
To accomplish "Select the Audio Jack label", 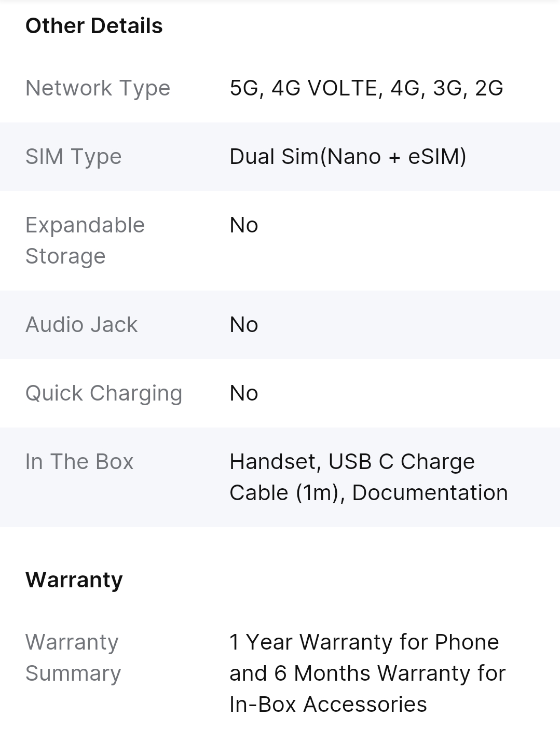I will (81, 325).
